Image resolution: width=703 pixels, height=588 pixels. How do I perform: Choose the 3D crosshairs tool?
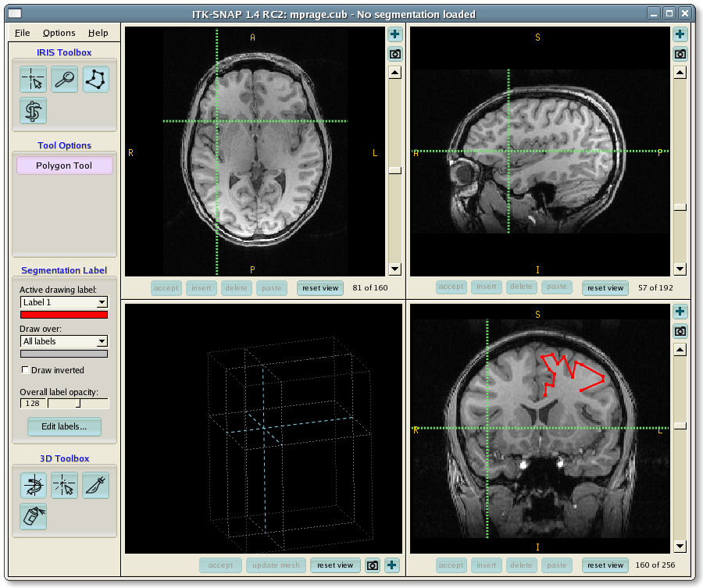point(64,486)
